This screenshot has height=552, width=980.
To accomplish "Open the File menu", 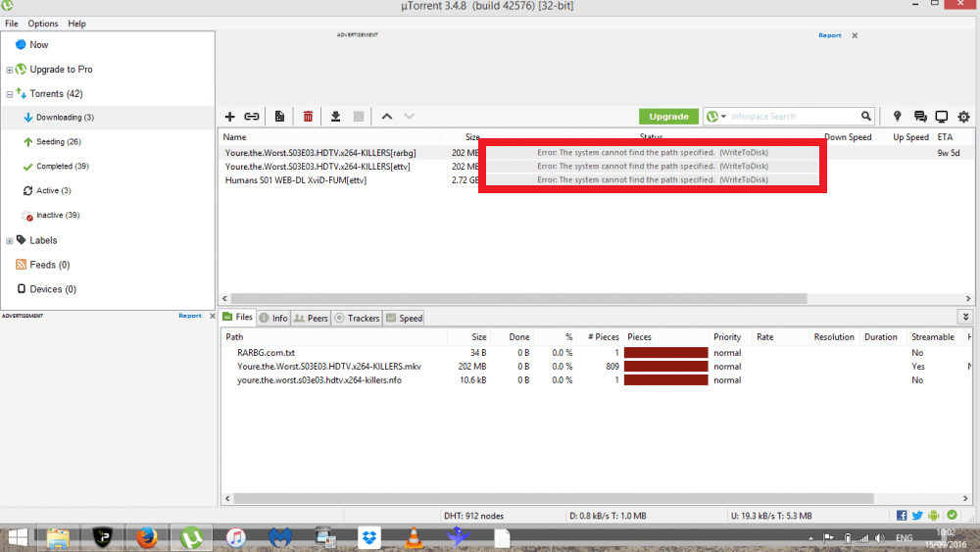I will [11, 24].
